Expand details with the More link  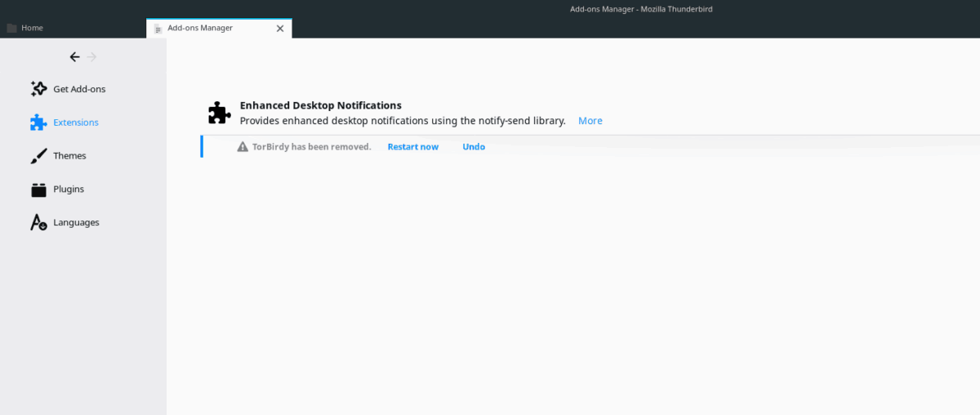tap(590, 121)
